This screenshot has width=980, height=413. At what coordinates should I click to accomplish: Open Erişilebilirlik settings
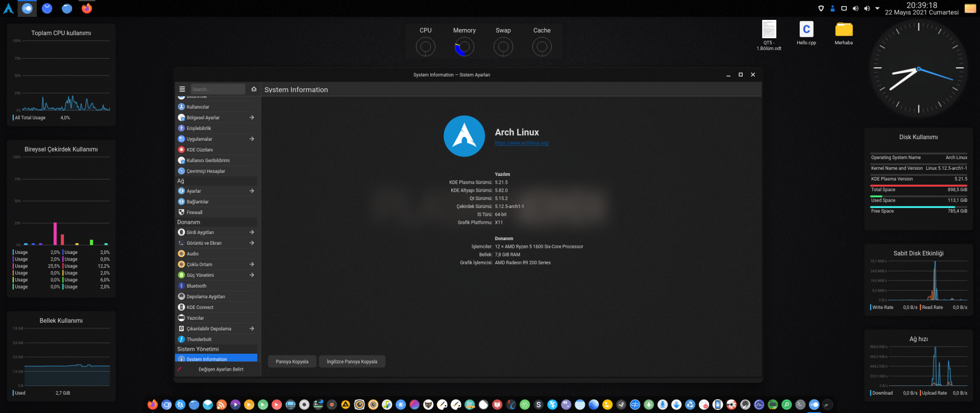(216, 128)
